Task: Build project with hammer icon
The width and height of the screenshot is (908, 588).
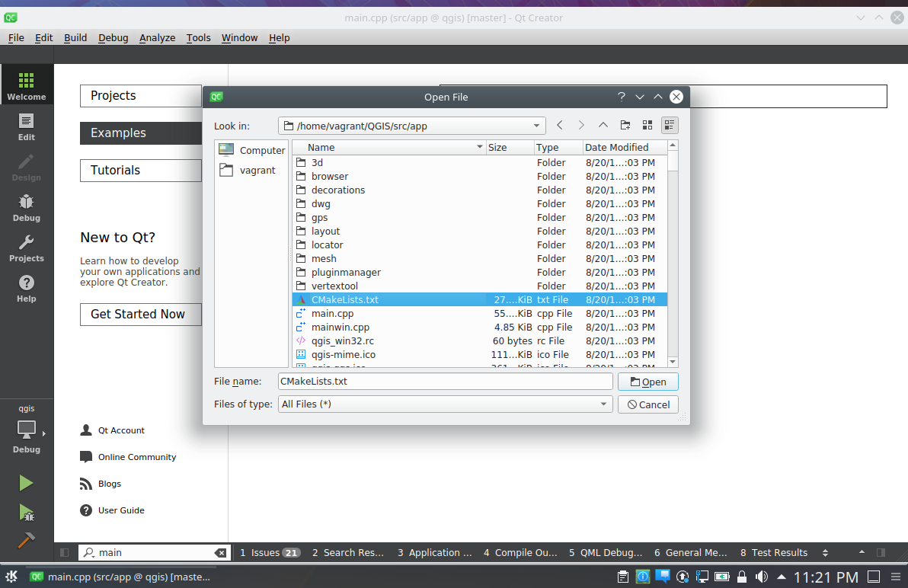Action: pos(26,540)
